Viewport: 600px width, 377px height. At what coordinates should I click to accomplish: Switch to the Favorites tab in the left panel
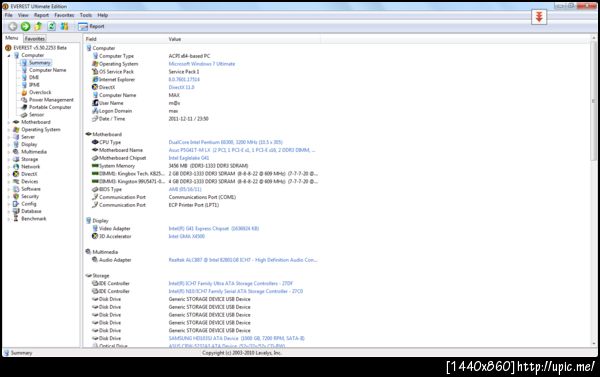pos(35,39)
